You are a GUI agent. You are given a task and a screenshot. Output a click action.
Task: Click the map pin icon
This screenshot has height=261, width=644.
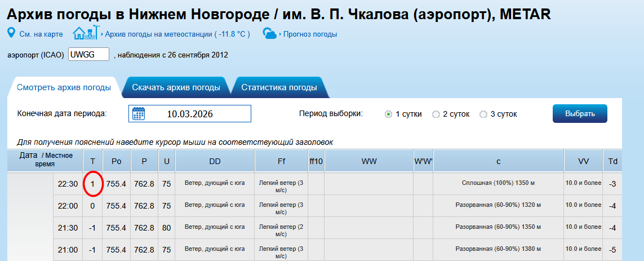[x=11, y=33]
